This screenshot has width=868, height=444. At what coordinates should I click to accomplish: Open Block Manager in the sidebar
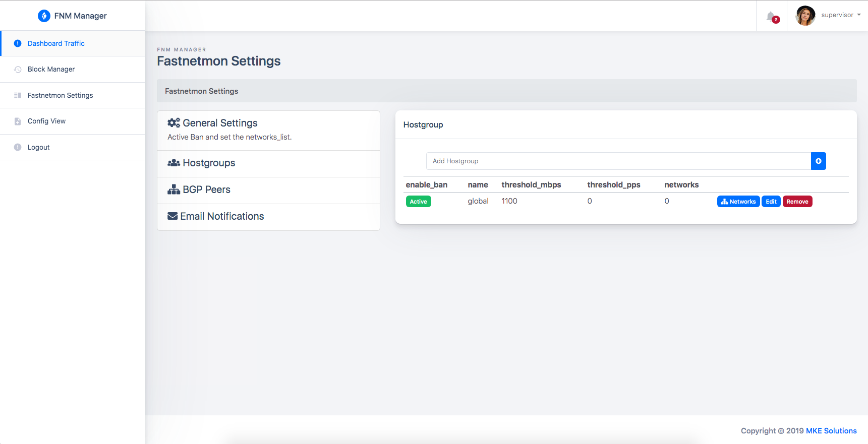(x=73, y=70)
